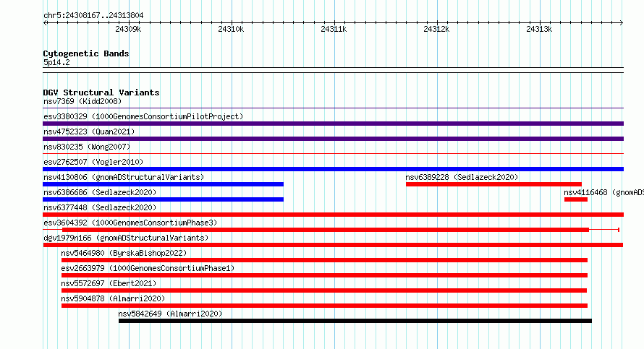Select the nsv5842649 black bar
Screen dimensions: 644x349
[355, 321]
